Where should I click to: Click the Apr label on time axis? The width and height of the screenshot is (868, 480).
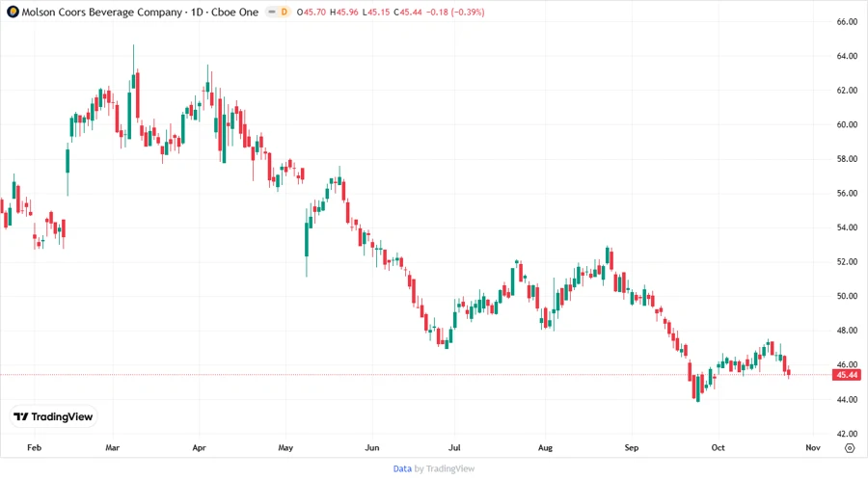pos(200,447)
